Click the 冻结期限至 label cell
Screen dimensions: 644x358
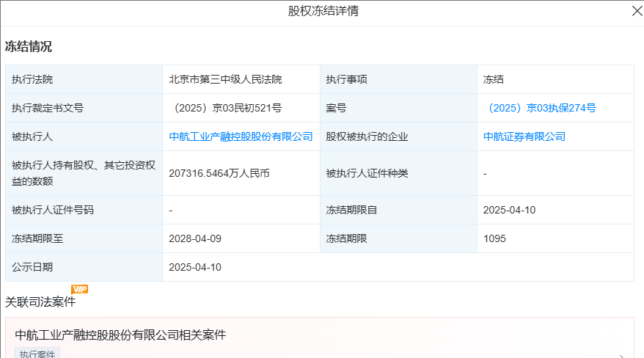[x=84, y=238]
